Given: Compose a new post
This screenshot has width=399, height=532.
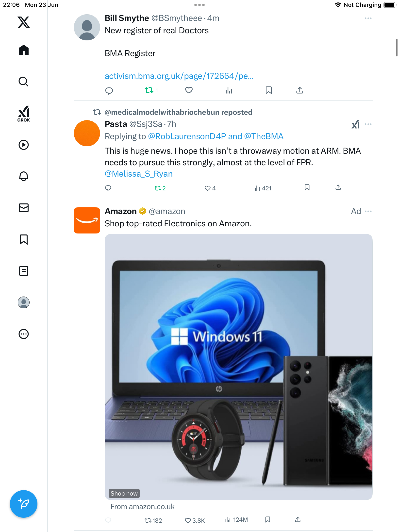Looking at the screenshot, I should 24,504.
